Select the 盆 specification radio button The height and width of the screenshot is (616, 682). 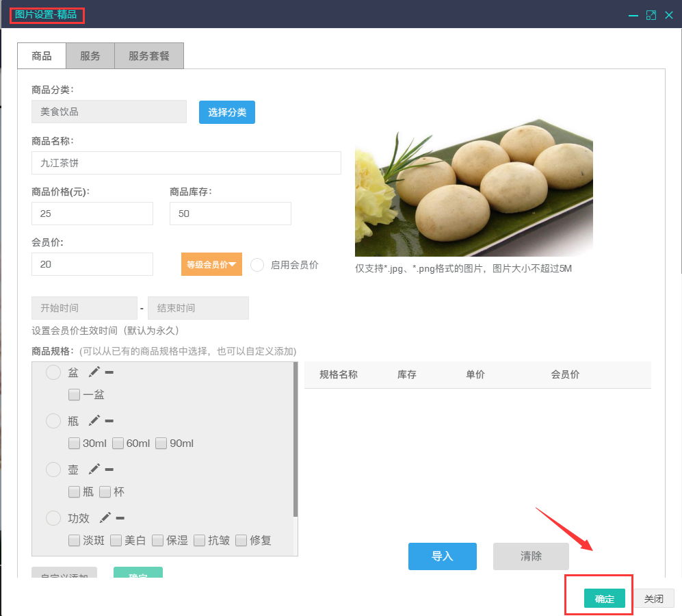[53, 372]
